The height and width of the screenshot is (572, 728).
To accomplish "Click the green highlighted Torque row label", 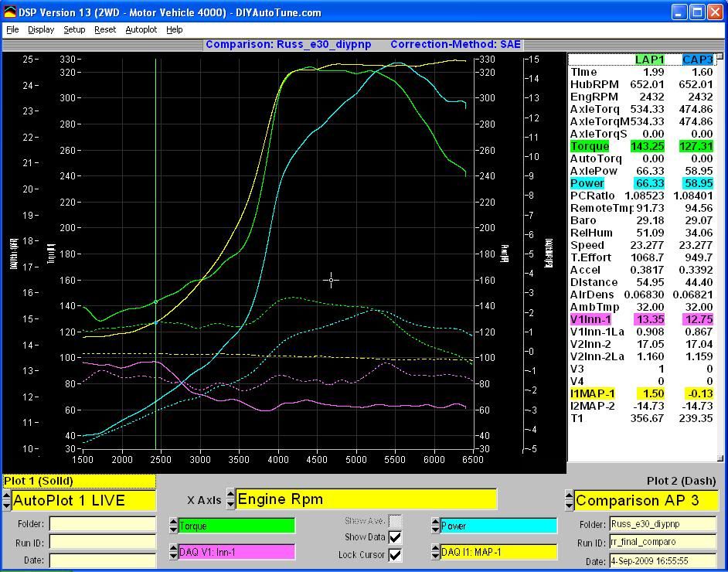I will point(589,146).
